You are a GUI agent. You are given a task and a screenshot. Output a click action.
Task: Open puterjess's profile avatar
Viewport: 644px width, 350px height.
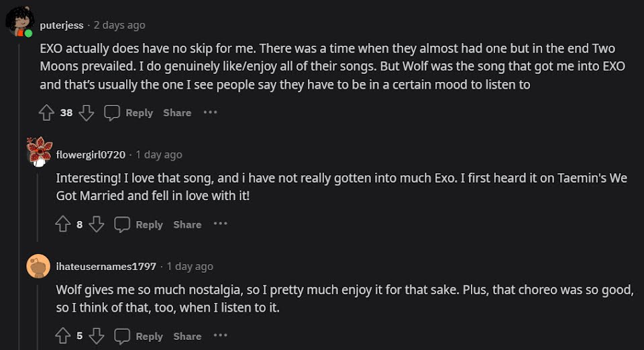(19, 23)
